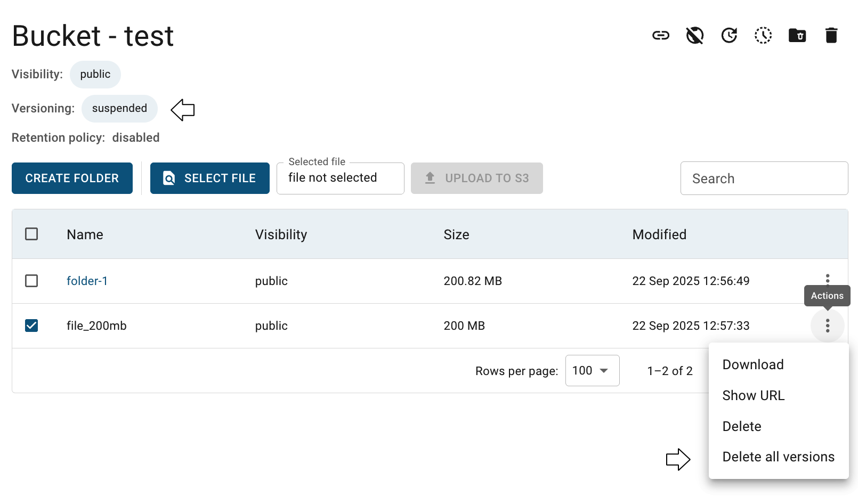Choose Download from the actions menu
This screenshot has height=504, width=858.
(x=753, y=365)
